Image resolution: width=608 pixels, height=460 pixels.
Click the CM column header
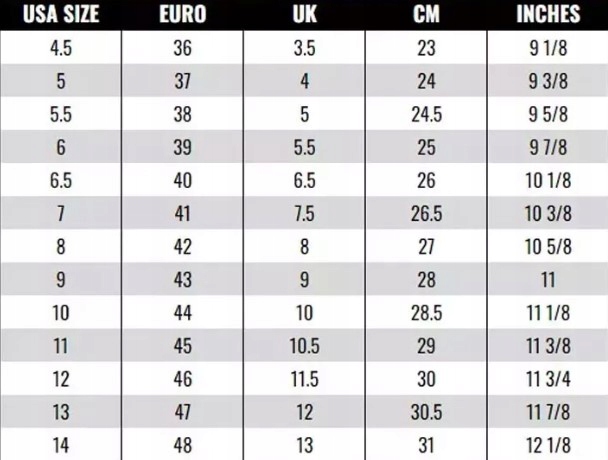[426, 15]
